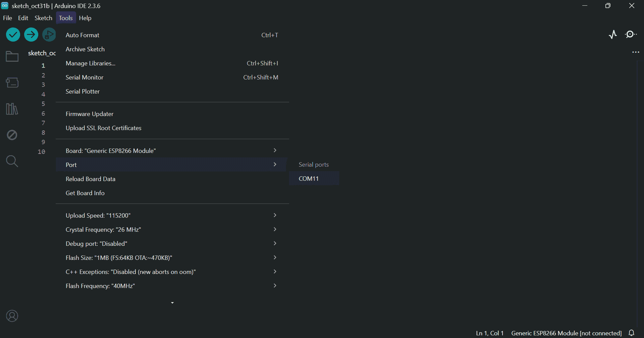Click Reload Board Data menu entry
Screen dimensions: 644x338
pos(90,179)
